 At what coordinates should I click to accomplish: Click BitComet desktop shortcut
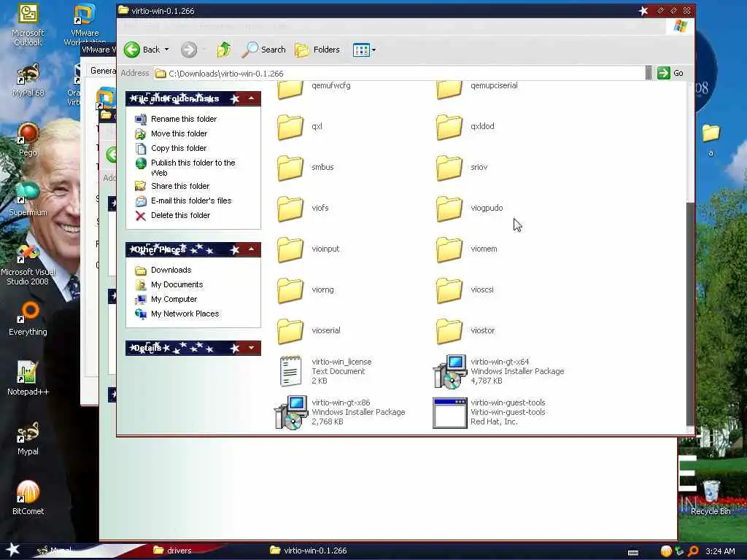(x=28, y=499)
